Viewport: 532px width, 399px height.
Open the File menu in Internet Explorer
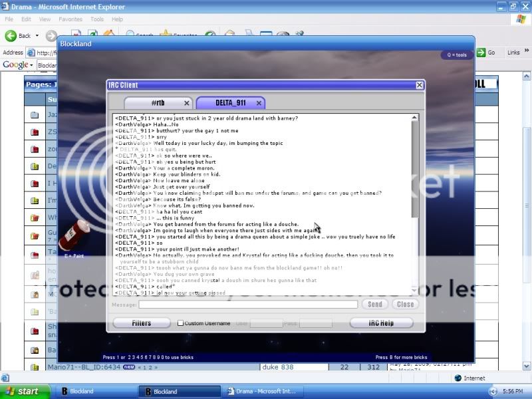pyautogui.click(x=9, y=19)
